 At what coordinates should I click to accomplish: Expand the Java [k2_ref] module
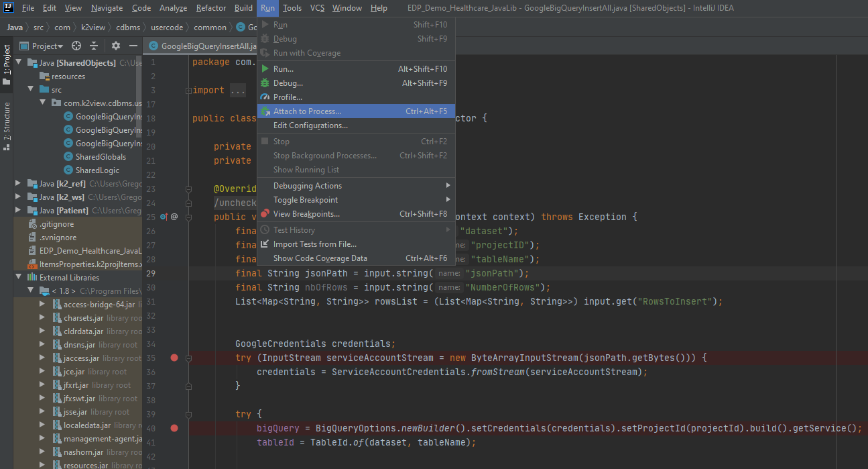coord(18,184)
